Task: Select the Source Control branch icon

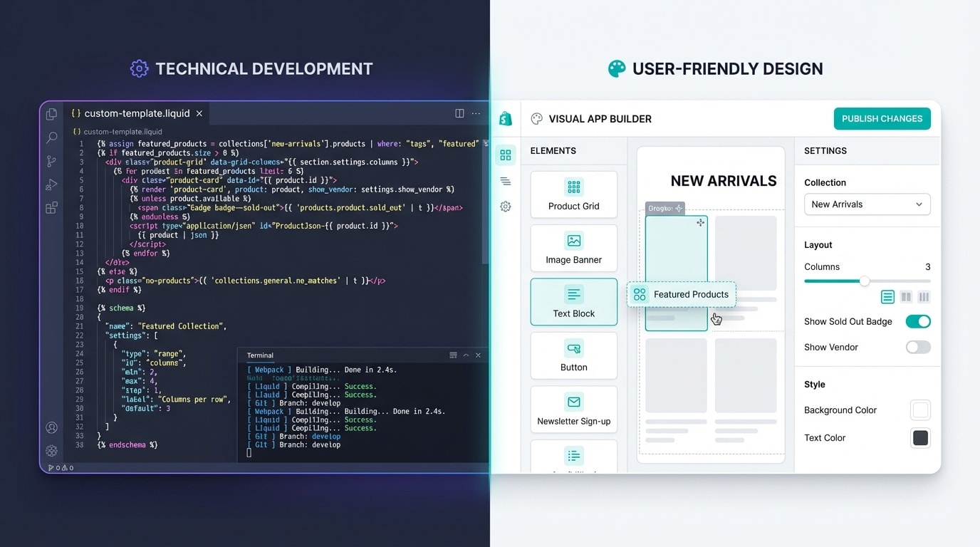Action: tap(51, 161)
